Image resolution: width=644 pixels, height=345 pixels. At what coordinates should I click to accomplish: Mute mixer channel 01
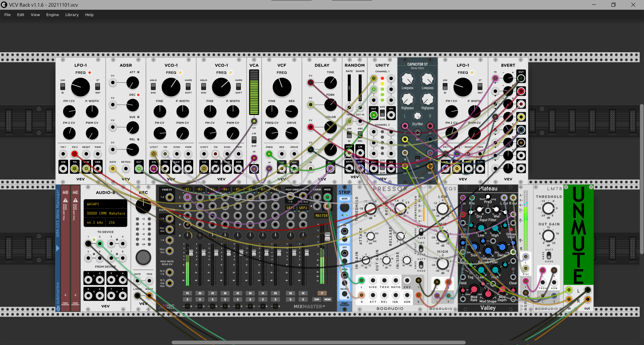click(x=187, y=293)
